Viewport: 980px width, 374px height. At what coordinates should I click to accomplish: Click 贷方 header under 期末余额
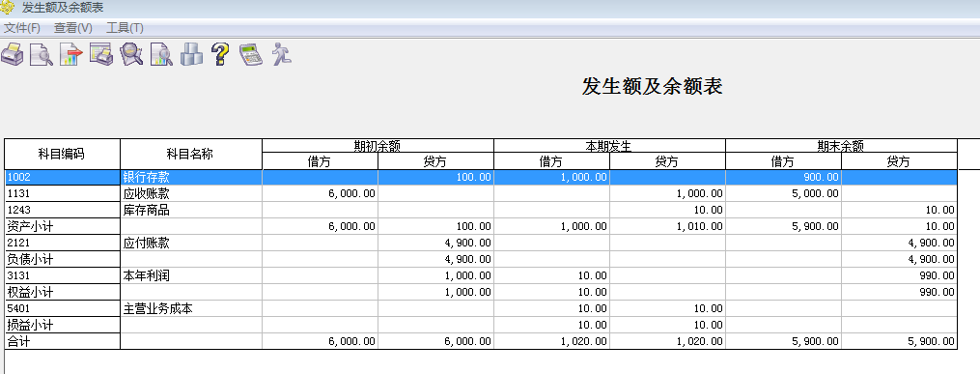click(x=899, y=161)
